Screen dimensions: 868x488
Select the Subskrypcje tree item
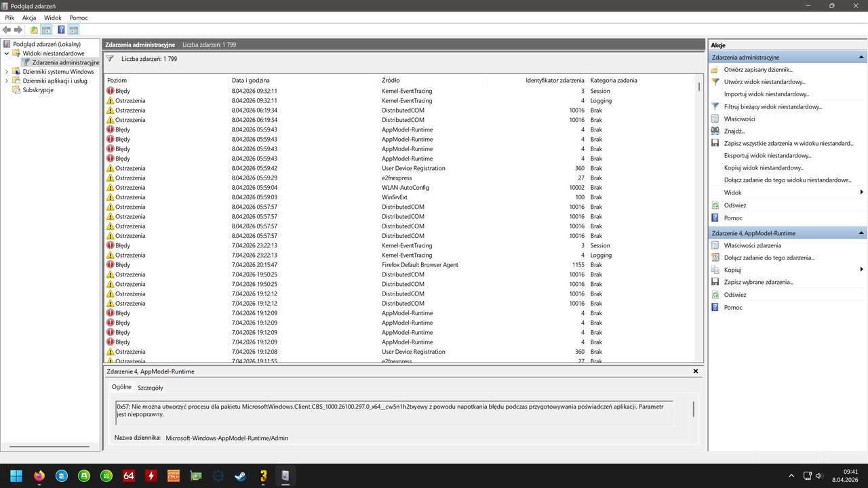point(38,90)
